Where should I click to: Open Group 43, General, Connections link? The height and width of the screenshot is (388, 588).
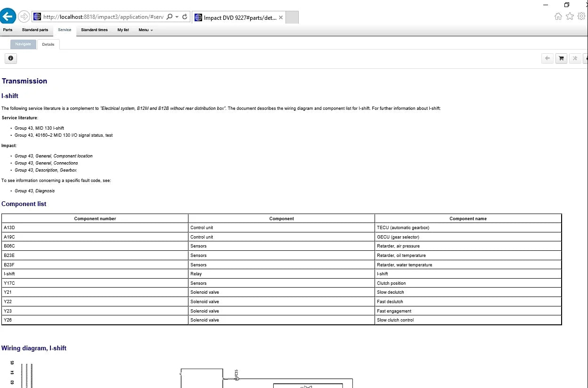point(46,163)
